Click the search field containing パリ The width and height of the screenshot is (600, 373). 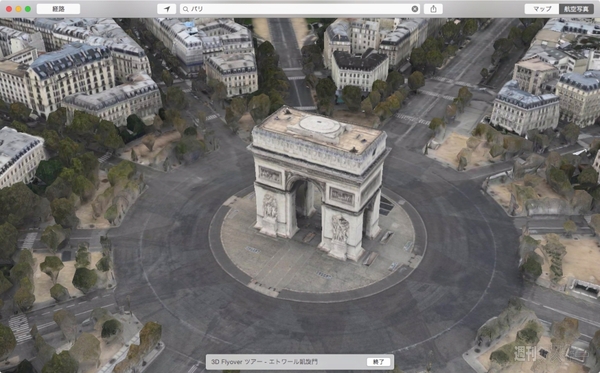coord(300,9)
